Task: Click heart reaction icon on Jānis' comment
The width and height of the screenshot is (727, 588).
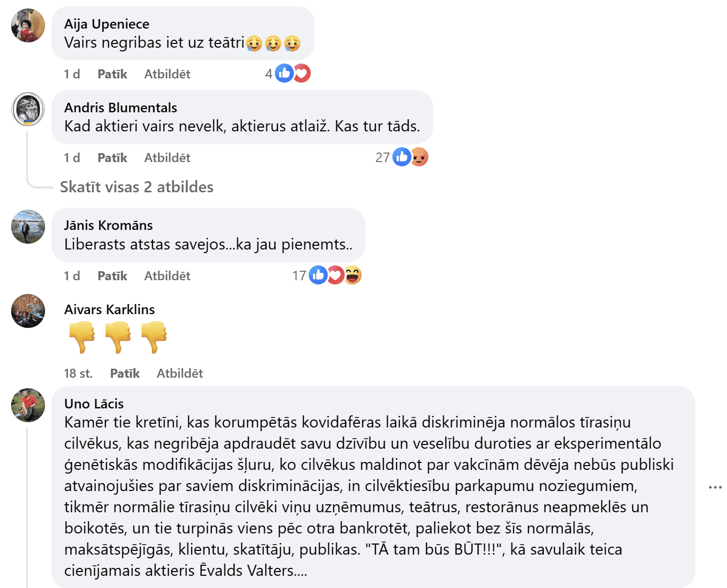Action: [x=336, y=275]
